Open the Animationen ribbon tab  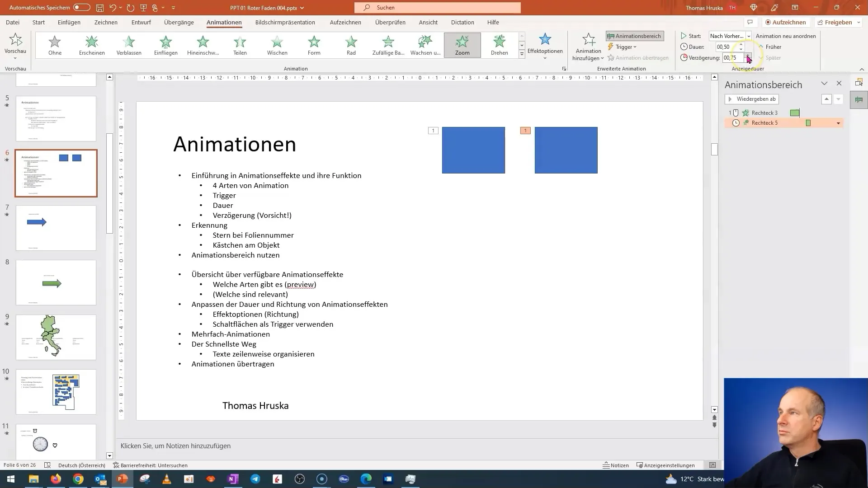(x=224, y=22)
